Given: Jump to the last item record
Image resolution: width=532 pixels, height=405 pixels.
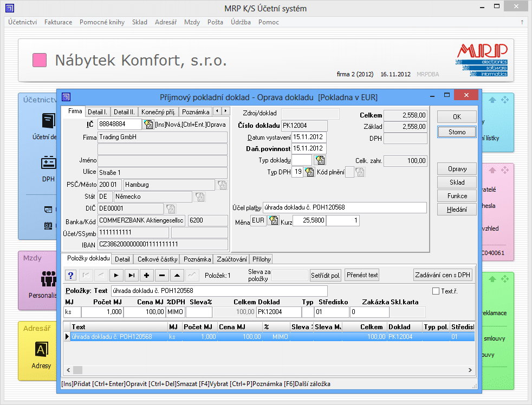Looking at the screenshot, I should tap(131, 276).
